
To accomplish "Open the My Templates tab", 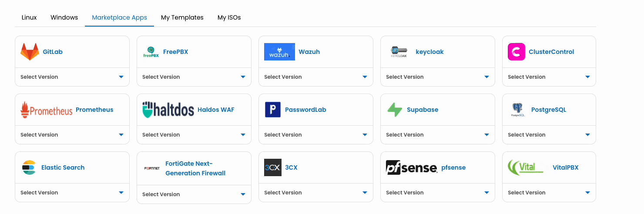I will tap(182, 17).
